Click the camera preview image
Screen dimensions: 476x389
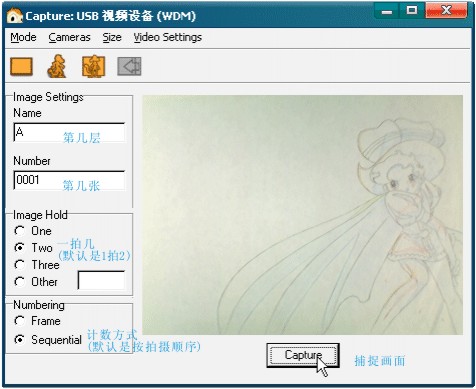click(302, 215)
